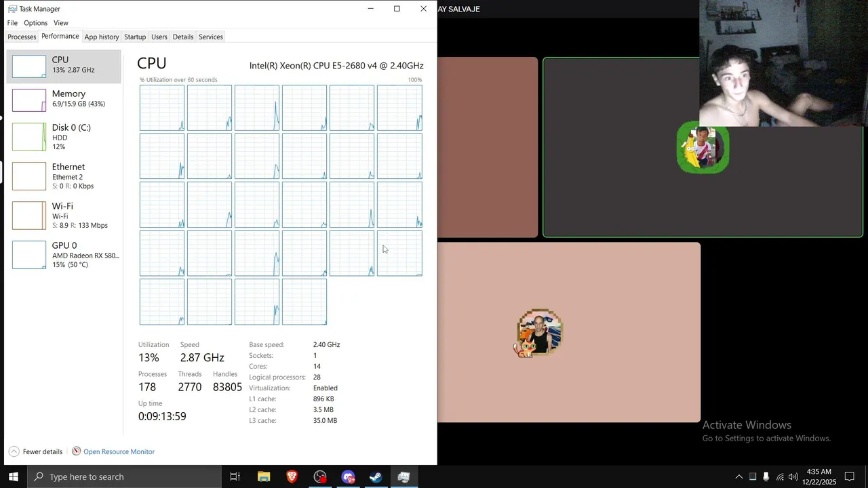
Task: Click the Task Manager taskbar icon
Action: 403,476
